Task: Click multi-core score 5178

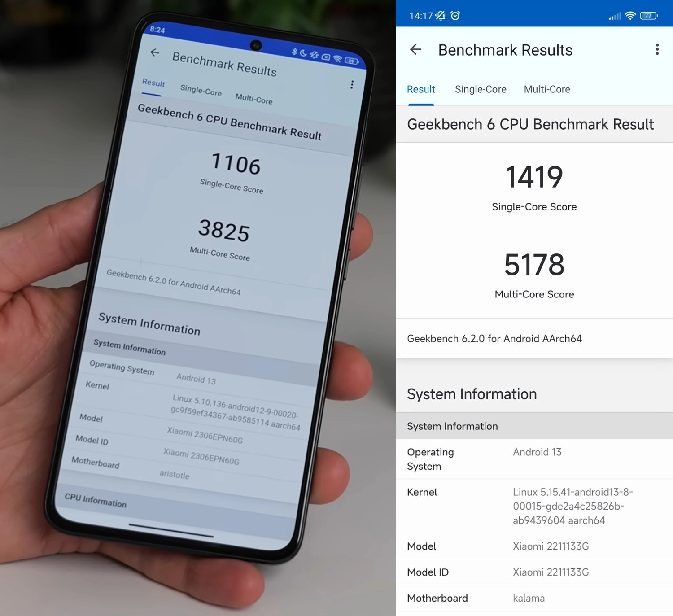Action: click(534, 265)
